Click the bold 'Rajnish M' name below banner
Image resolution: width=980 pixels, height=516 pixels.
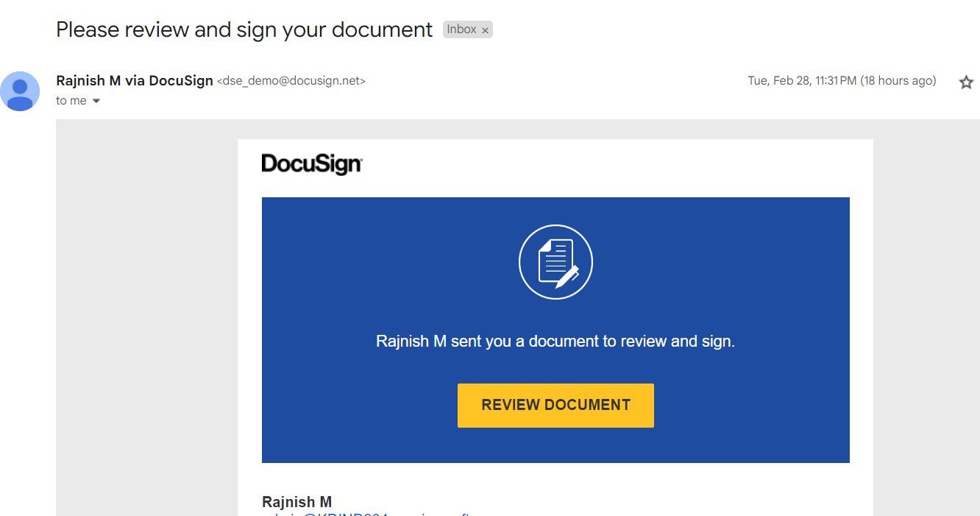(x=297, y=502)
